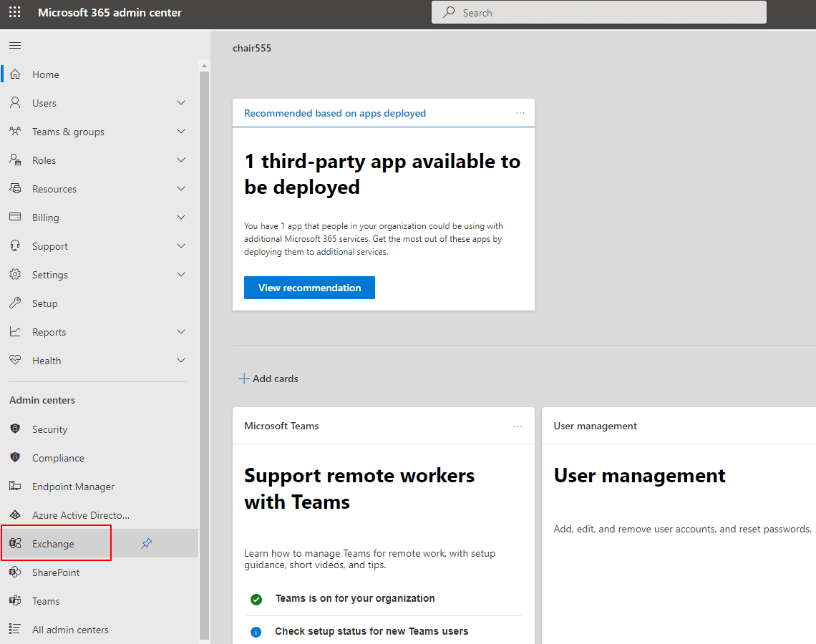Click the View recommendation button

(x=309, y=288)
